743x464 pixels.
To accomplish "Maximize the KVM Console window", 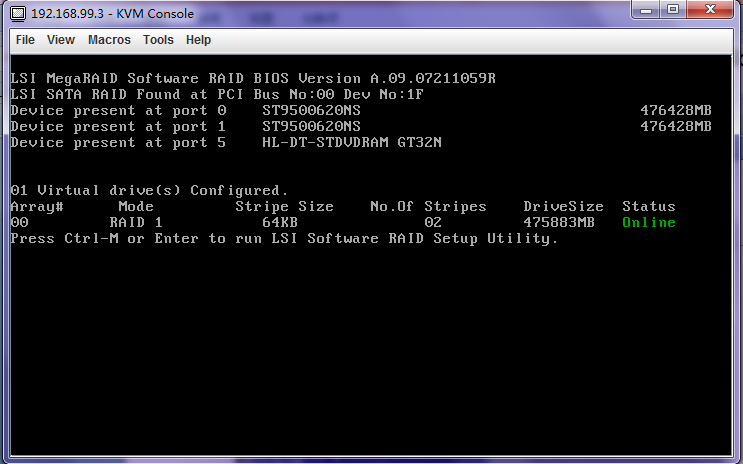I will coord(673,9).
